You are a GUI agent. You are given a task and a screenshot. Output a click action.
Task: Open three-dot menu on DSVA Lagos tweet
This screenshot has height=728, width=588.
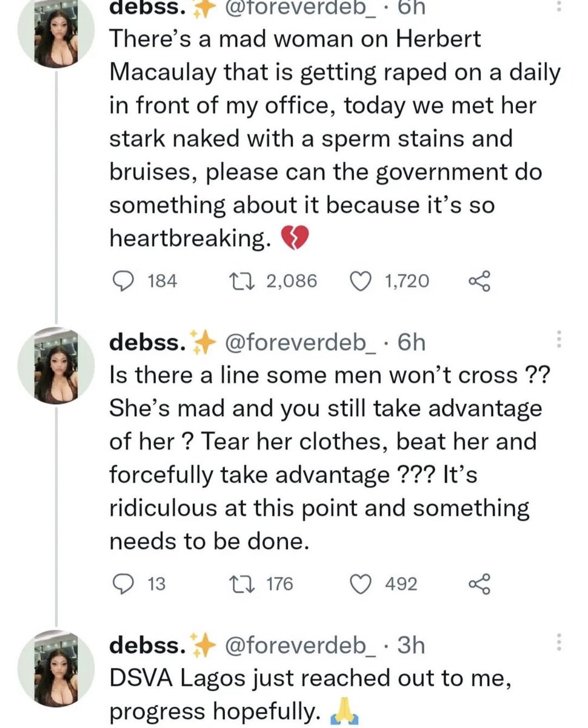point(559,643)
